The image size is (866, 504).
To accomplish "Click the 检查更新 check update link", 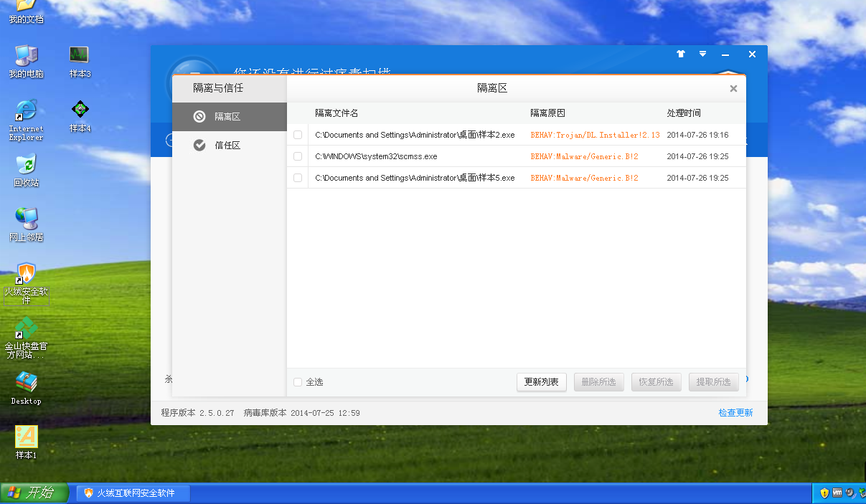I will [735, 413].
